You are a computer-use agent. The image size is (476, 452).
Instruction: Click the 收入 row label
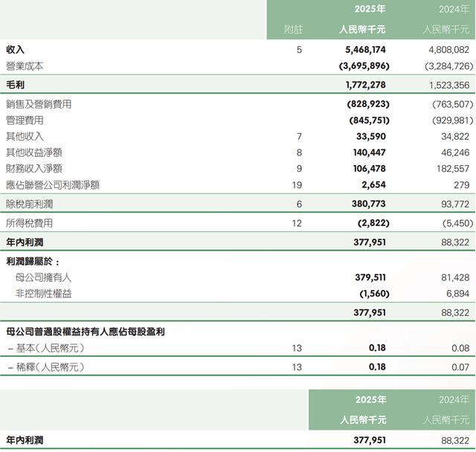tap(16, 50)
